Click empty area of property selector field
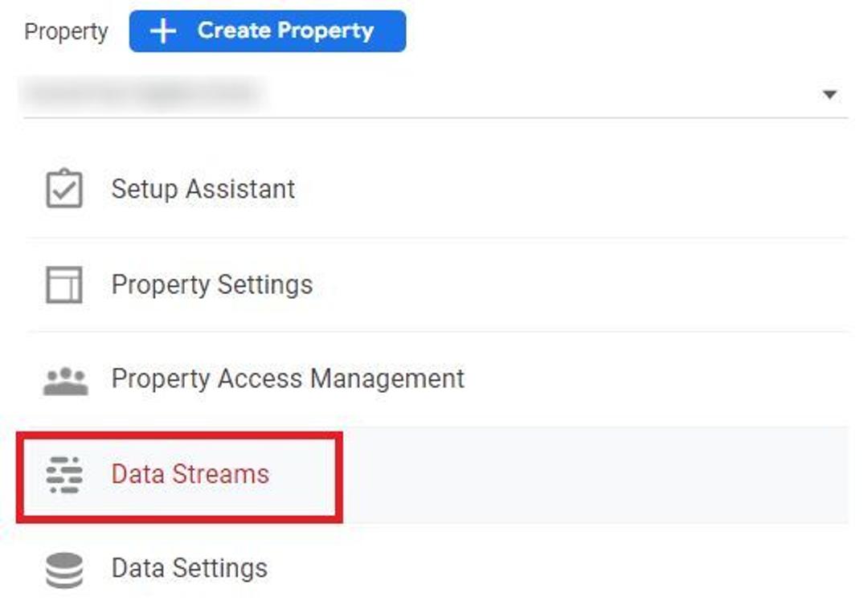This screenshot has height=601, width=868. coord(542,94)
